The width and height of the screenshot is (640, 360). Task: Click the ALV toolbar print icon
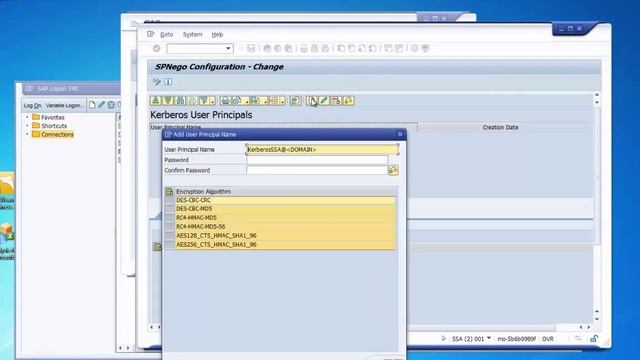click(x=225, y=100)
